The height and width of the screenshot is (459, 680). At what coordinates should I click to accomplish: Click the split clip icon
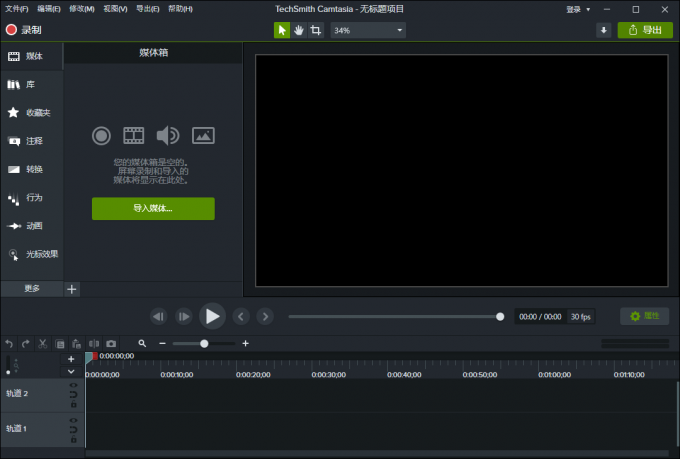click(94, 344)
